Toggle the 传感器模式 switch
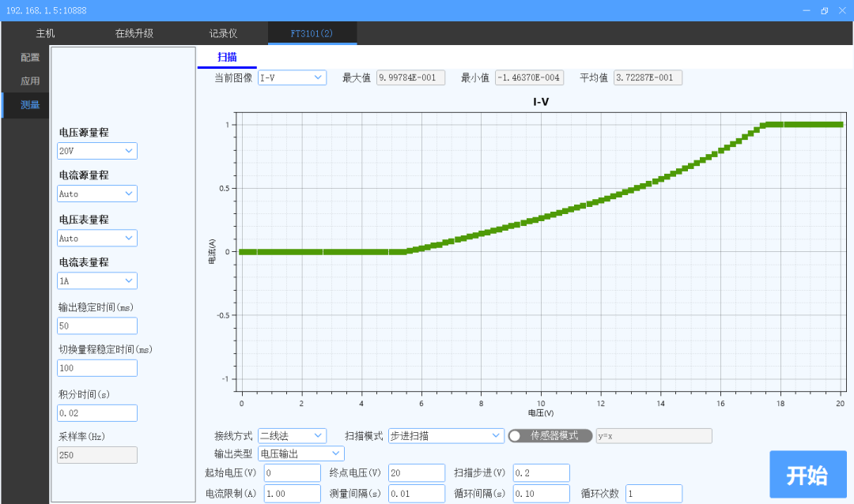Image resolution: width=854 pixels, height=504 pixels. pyautogui.click(x=550, y=436)
